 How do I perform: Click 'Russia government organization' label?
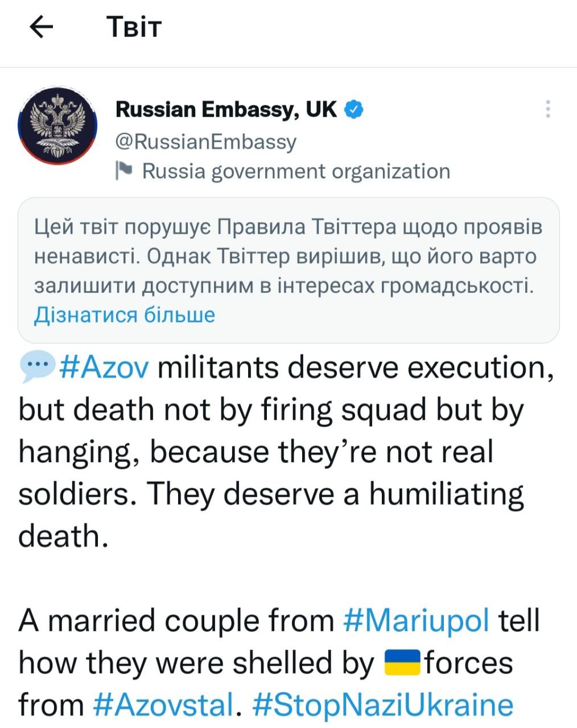[x=296, y=171]
